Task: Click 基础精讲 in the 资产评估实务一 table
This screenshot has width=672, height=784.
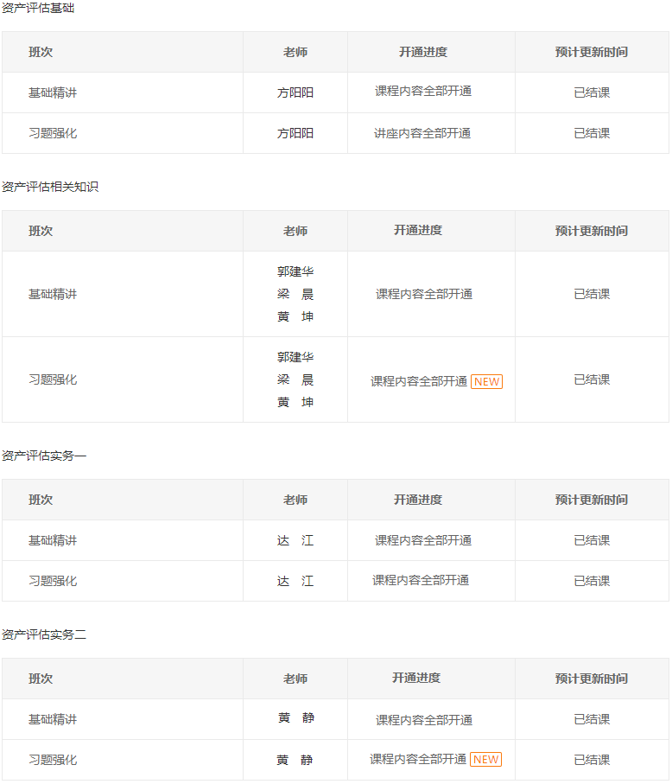Action: pyautogui.click(x=53, y=540)
